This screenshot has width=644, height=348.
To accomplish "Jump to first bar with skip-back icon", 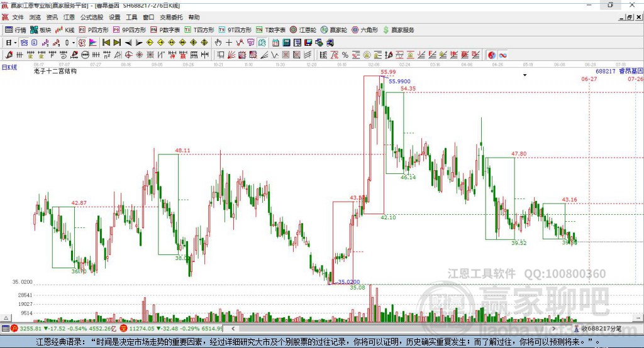I will [x=106, y=43].
